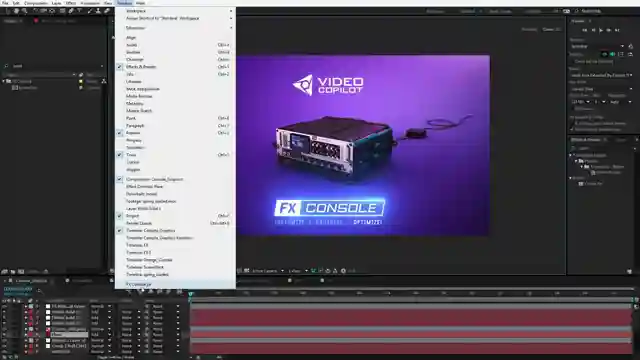Choose Media Browser in the Window menu
The width and height of the screenshot is (640, 360).
tap(175, 96)
